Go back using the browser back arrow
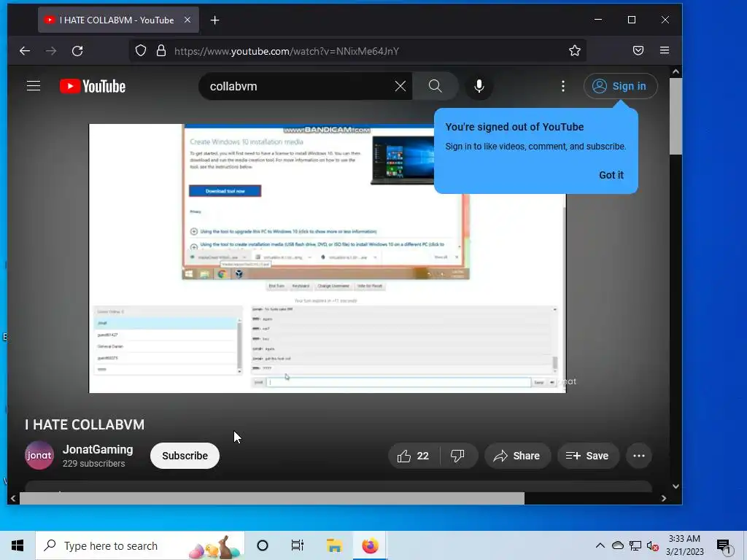 pos(25,51)
